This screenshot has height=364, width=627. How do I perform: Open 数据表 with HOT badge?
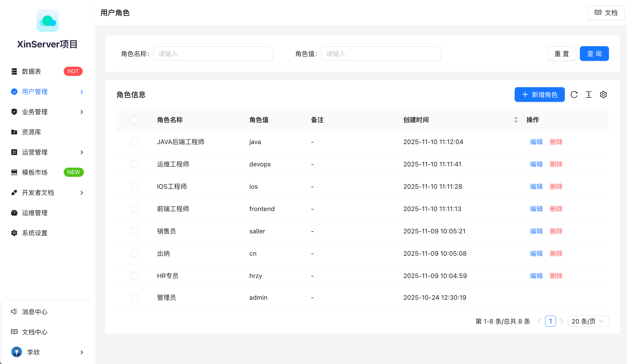tap(32, 71)
